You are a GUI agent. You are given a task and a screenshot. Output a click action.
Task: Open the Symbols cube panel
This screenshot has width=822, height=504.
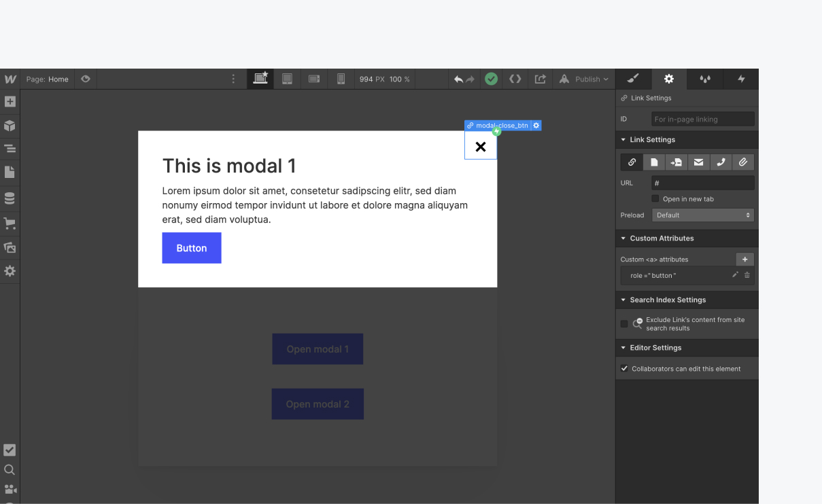tap(10, 126)
